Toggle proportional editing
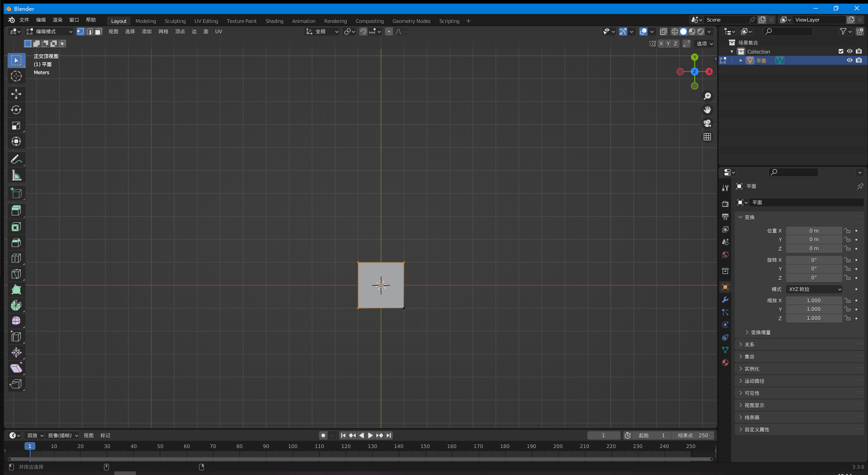The height and width of the screenshot is (475, 868). [x=389, y=31]
